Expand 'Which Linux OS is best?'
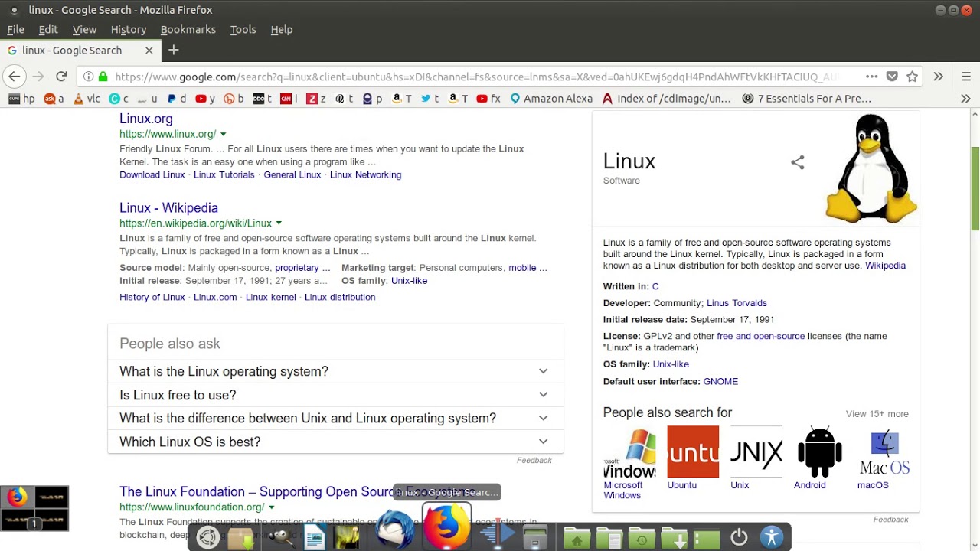980x551 pixels. click(x=335, y=442)
